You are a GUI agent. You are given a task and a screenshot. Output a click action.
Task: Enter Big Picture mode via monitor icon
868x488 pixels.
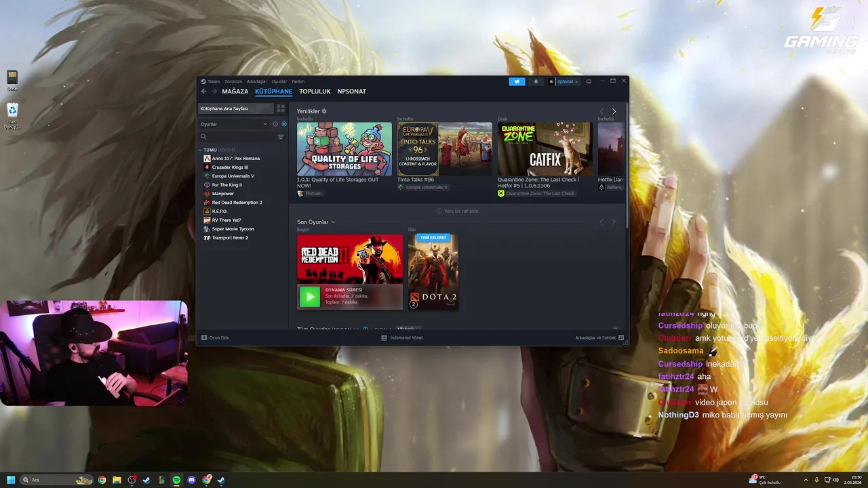point(589,81)
